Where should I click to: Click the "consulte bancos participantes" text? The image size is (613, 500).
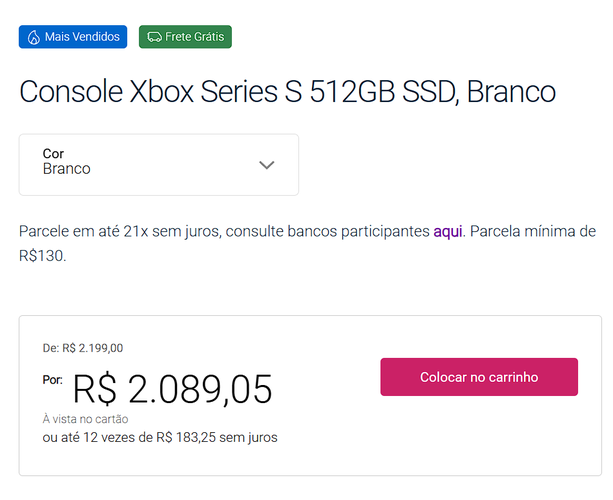[x=328, y=232]
